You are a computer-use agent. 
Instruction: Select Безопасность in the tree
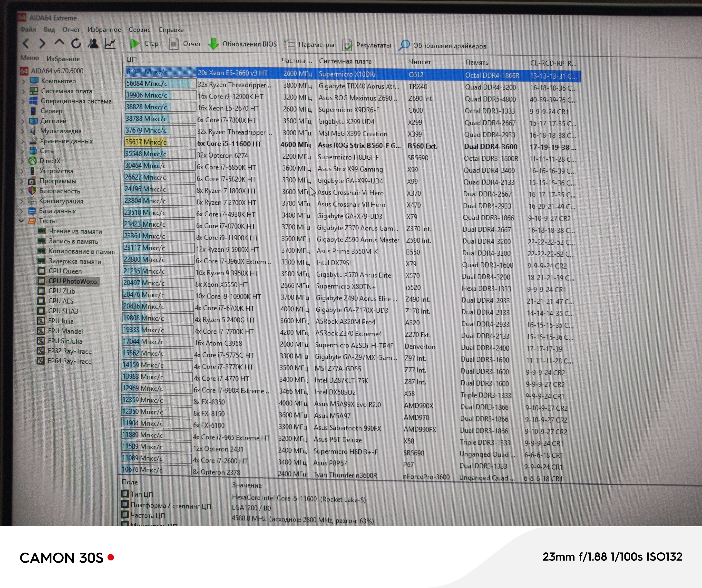tap(54, 191)
